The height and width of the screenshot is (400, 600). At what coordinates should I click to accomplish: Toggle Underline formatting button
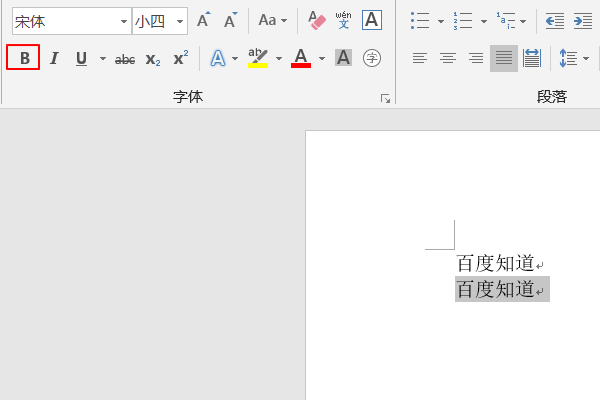click(81, 58)
